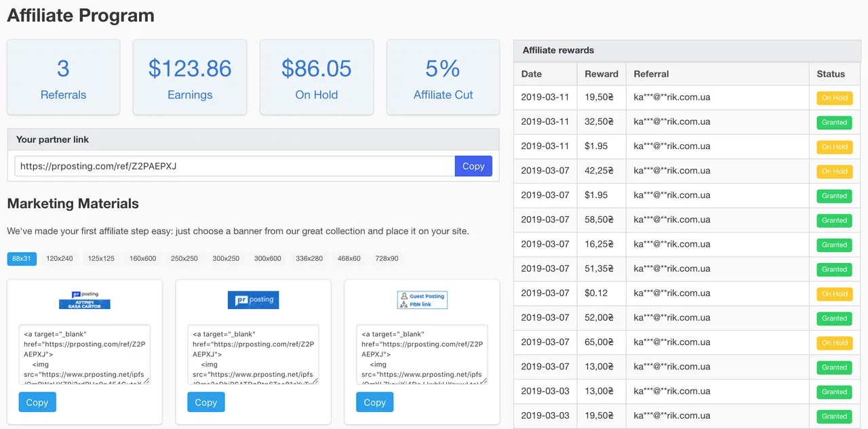Click the referral email in the $0.12 row
Image resolution: width=868 pixels, height=429 pixels.
(x=672, y=293)
